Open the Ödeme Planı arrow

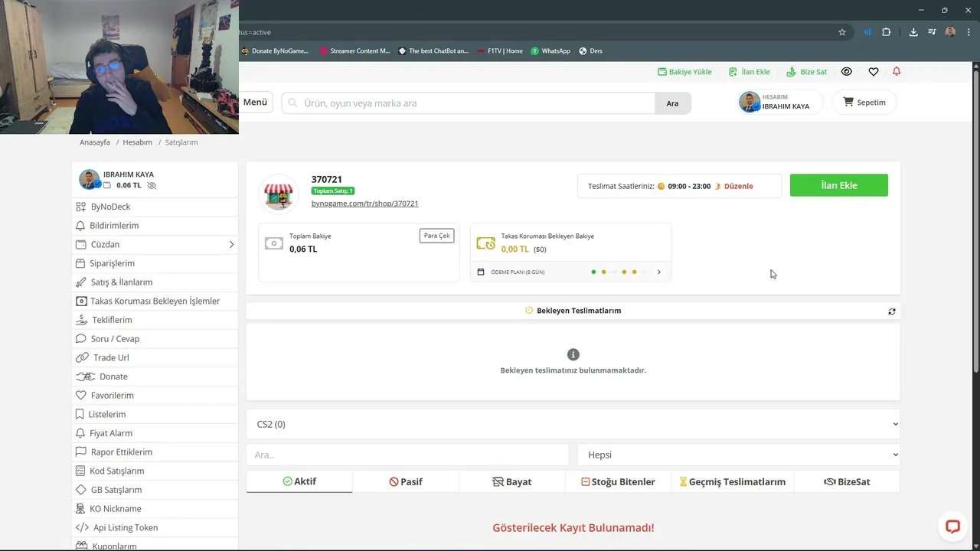tap(658, 272)
